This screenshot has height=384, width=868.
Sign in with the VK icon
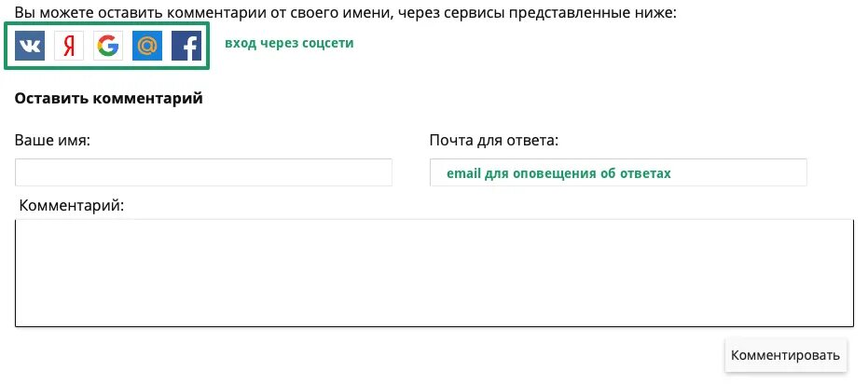(30, 46)
